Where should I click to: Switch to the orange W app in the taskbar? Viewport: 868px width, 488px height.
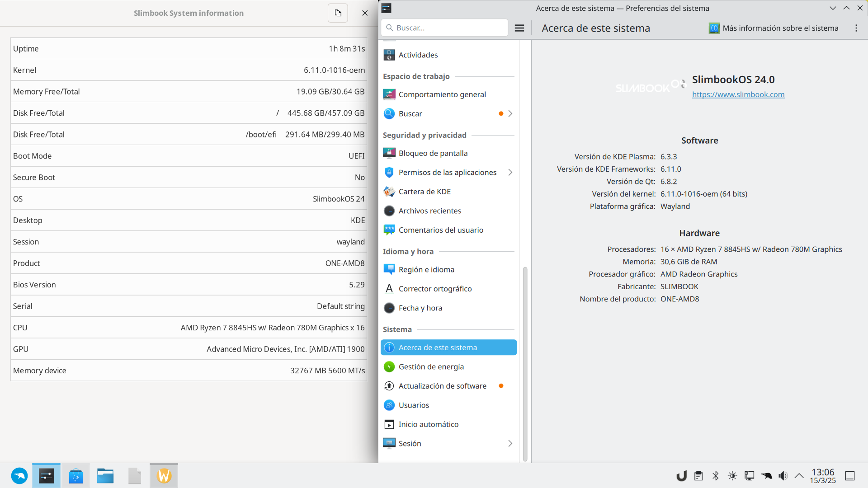click(164, 476)
